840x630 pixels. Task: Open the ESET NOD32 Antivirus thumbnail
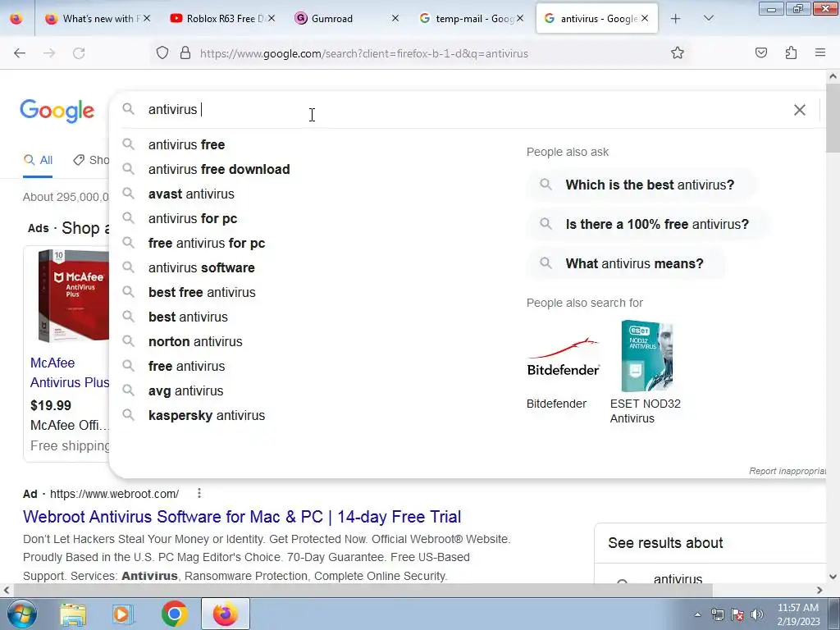click(x=646, y=357)
